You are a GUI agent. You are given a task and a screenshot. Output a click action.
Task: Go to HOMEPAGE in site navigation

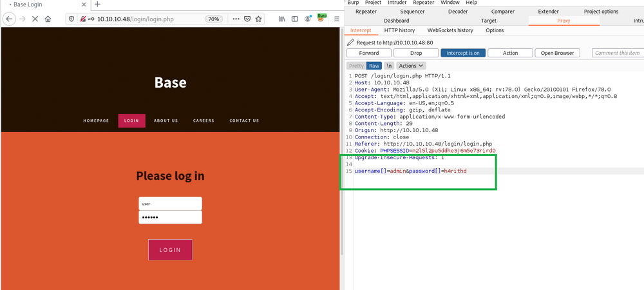[x=96, y=121]
